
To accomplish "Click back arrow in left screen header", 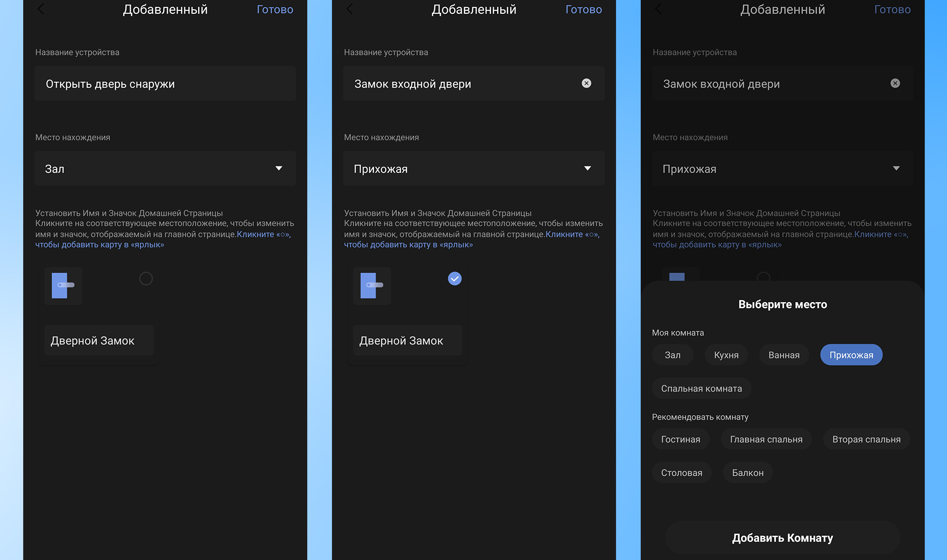I will click(x=41, y=9).
